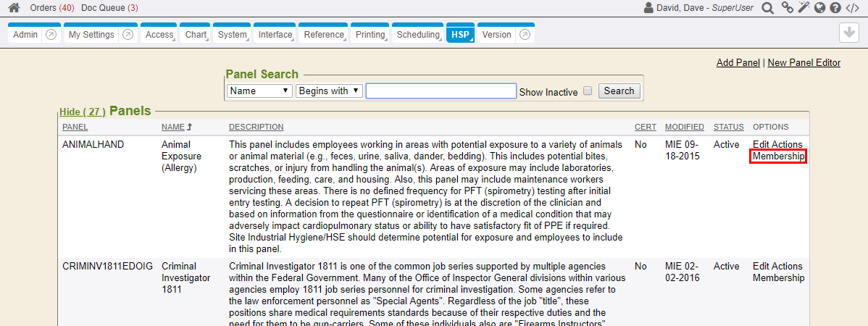The width and height of the screenshot is (868, 326).
Task: Open the Reference tab
Action: point(324,35)
